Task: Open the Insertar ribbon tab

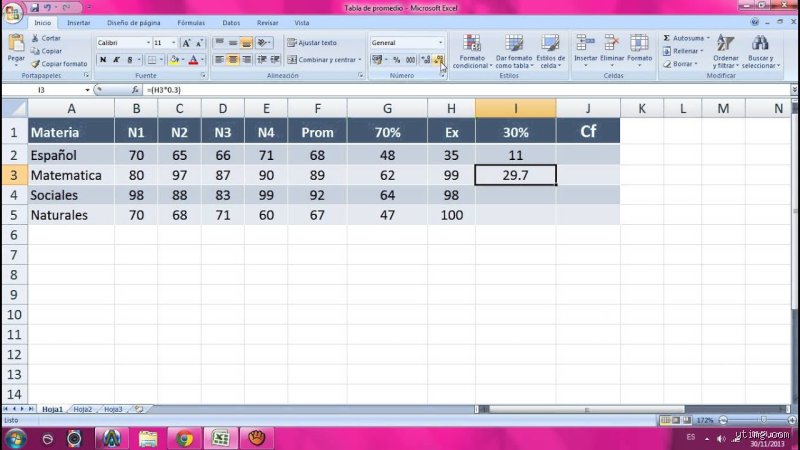Action: pyautogui.click(x=79, y=23)
